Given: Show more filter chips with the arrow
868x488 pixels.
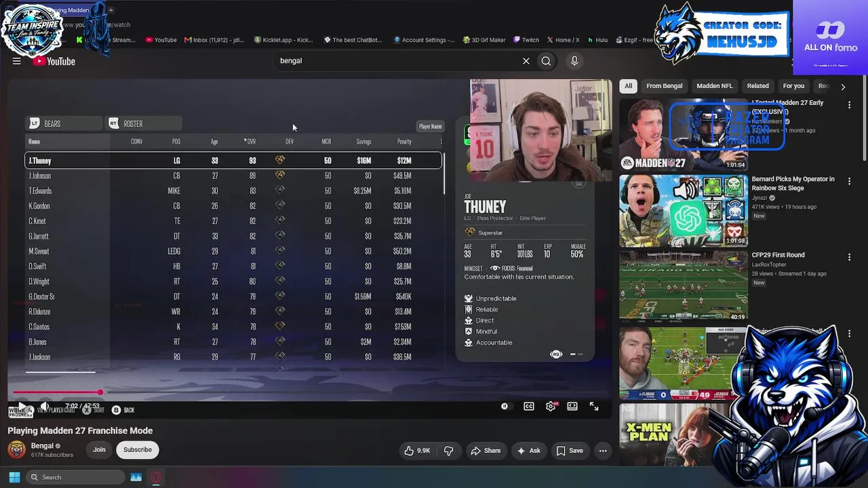Looking at the screenshot, I should coord(843,87).
